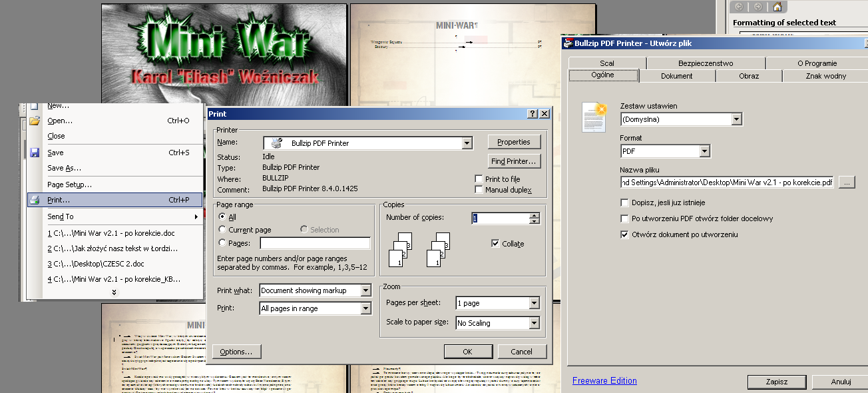Expand the Scale to paper size dropdown
Screen dimensions: 868x393
534,323
